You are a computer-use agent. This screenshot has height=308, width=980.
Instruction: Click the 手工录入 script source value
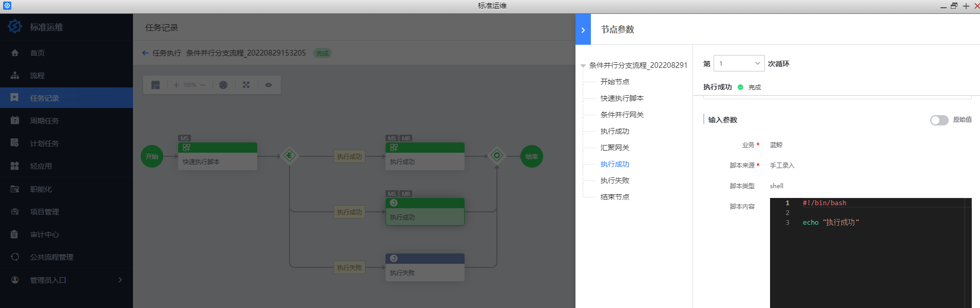(x=782, y=166)
